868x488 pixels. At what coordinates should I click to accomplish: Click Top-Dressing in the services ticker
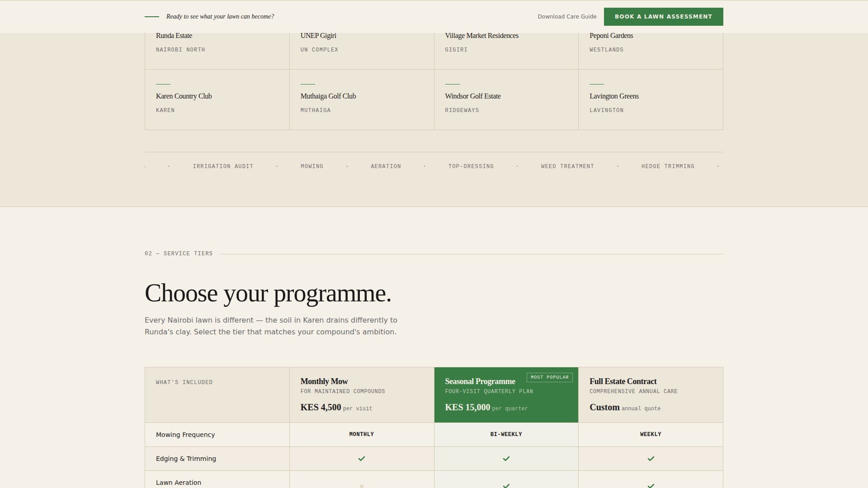coord(471,166)
